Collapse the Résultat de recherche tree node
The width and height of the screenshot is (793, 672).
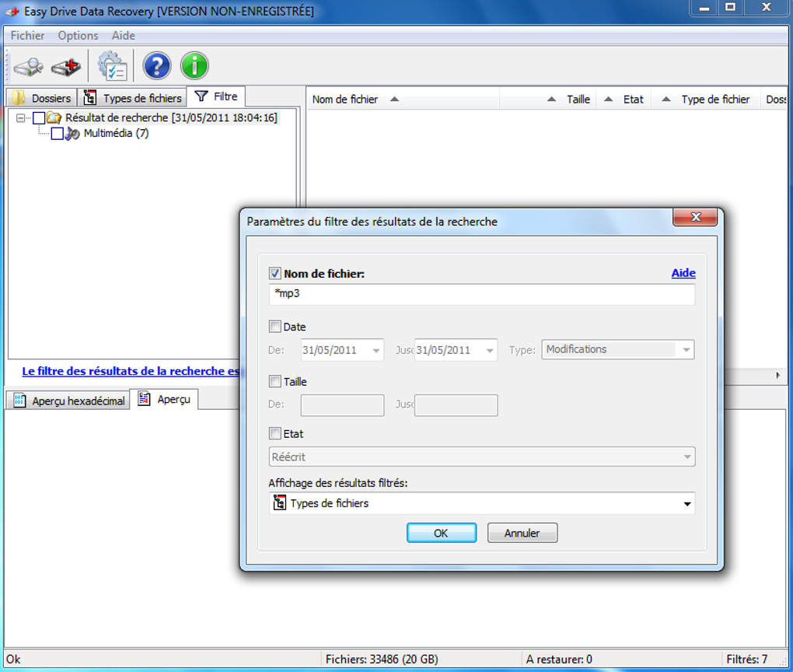(x=20, y=118)
